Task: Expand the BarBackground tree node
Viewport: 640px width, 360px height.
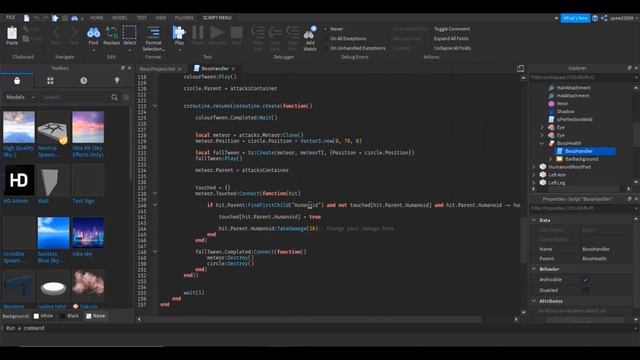Action: pyautogui.click(x=550, y=159)
